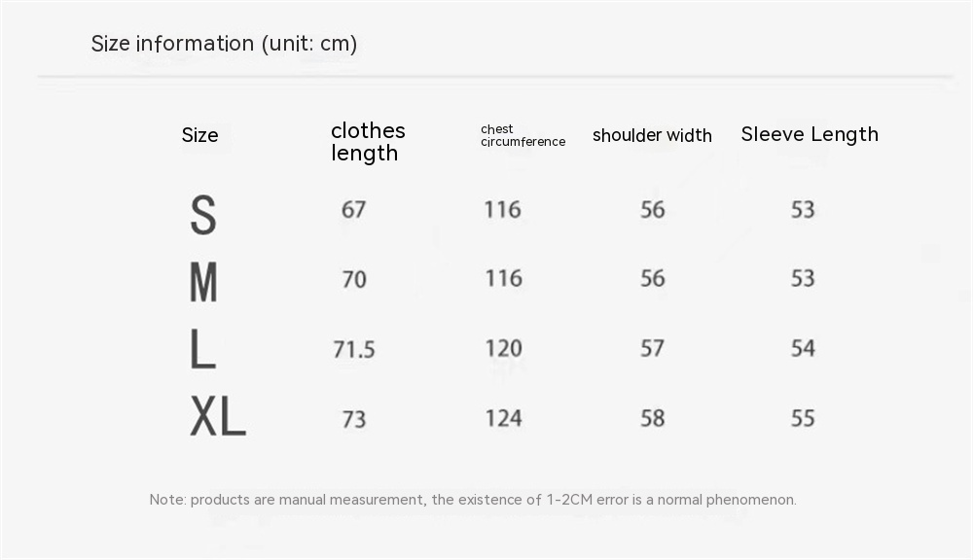Select the chest circumference column header
The image size is (973, 560).
coord(523,135)
